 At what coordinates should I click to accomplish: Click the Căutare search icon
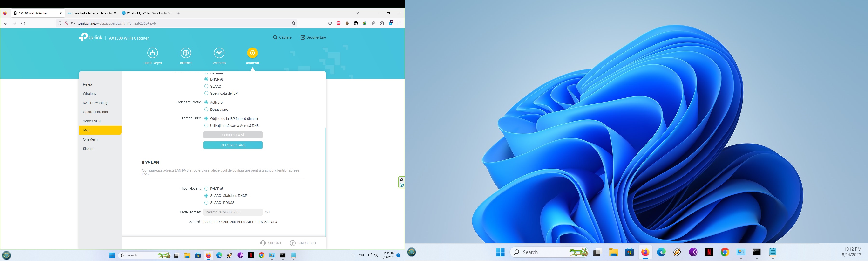(x=275, y=37)
